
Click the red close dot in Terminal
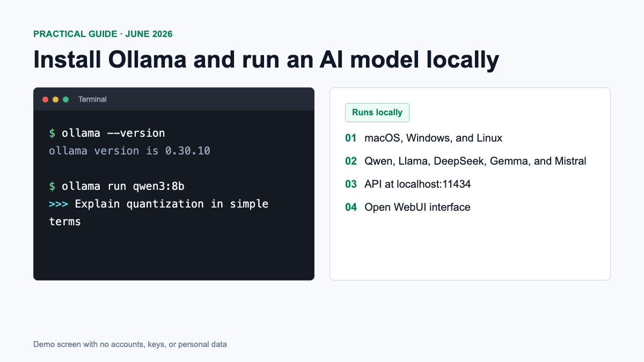tap(46, 99)
